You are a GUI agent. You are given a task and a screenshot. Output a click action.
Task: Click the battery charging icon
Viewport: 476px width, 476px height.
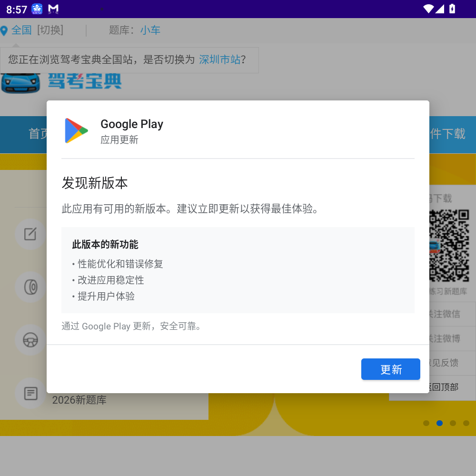pos(452,9)
